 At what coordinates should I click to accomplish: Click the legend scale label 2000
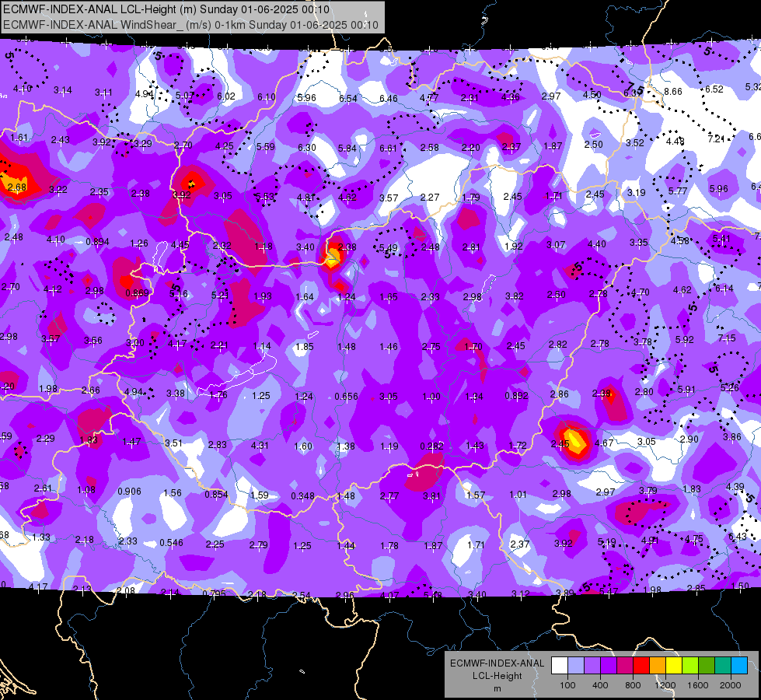[731, 685]
